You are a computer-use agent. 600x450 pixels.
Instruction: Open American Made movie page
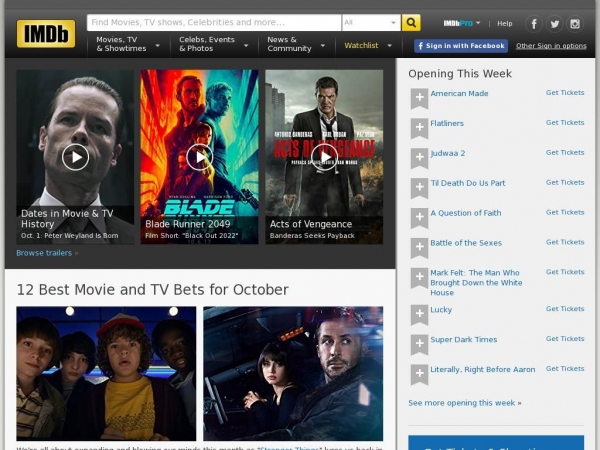(x=459, y=93)
